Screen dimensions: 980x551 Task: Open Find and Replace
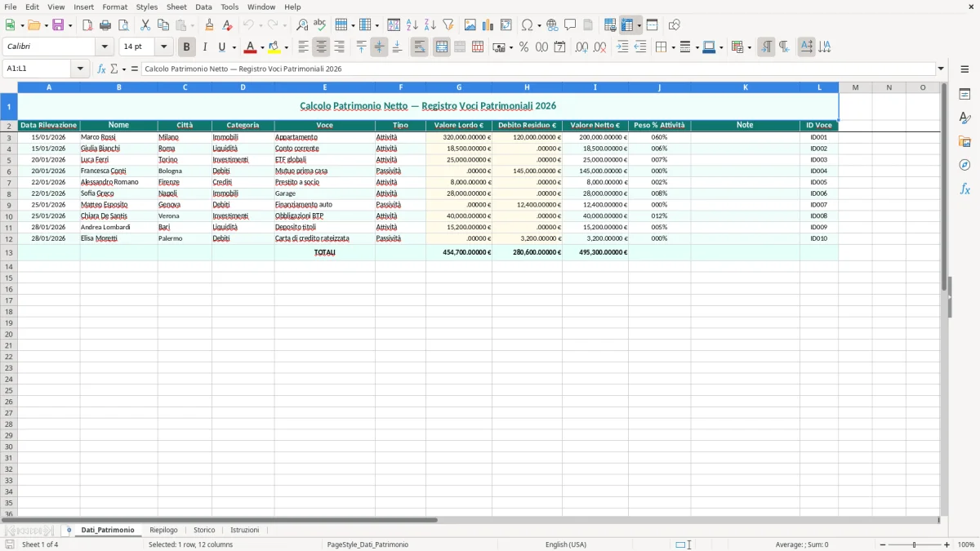pyautogui.click(x=302, y=25)
